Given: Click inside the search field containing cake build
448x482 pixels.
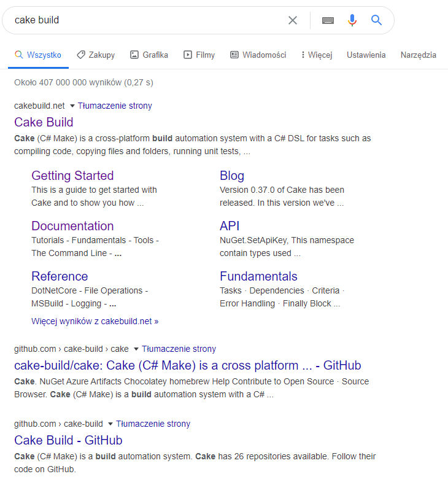Looking at the screenshot, I should (147, 20).
